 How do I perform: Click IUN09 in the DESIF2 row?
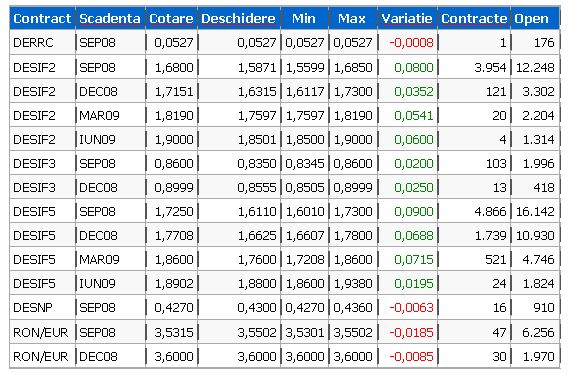(x=97, y=139)
